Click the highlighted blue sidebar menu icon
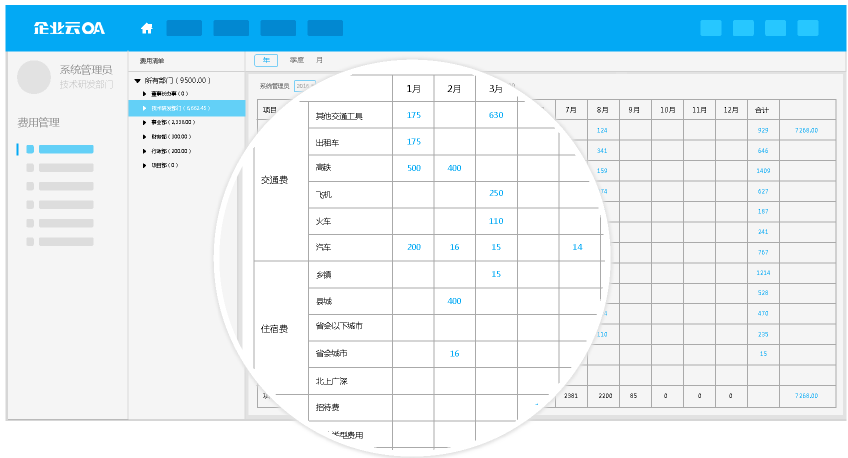 (30, 149)
